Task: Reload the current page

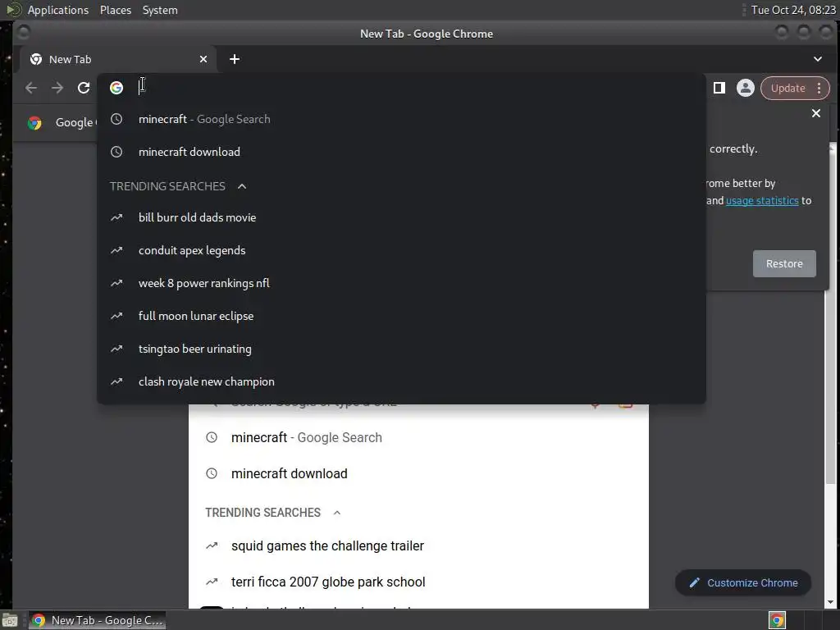Action: pos(84,88)
